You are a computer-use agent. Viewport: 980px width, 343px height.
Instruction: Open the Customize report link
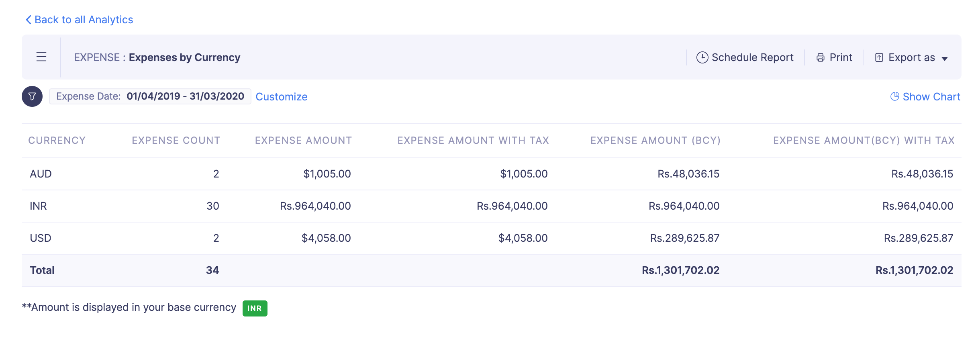pyautogui.click(x=282, y=97)
